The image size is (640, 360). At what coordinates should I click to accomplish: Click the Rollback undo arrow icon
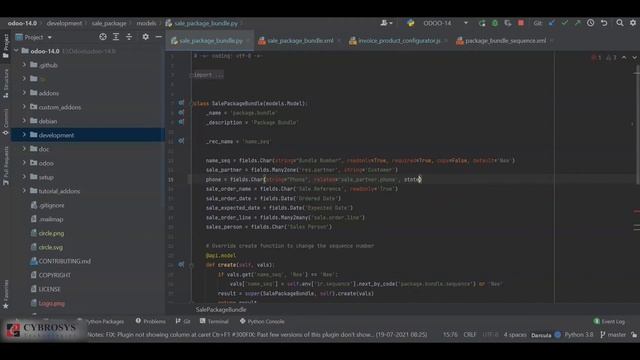(604, 23)
